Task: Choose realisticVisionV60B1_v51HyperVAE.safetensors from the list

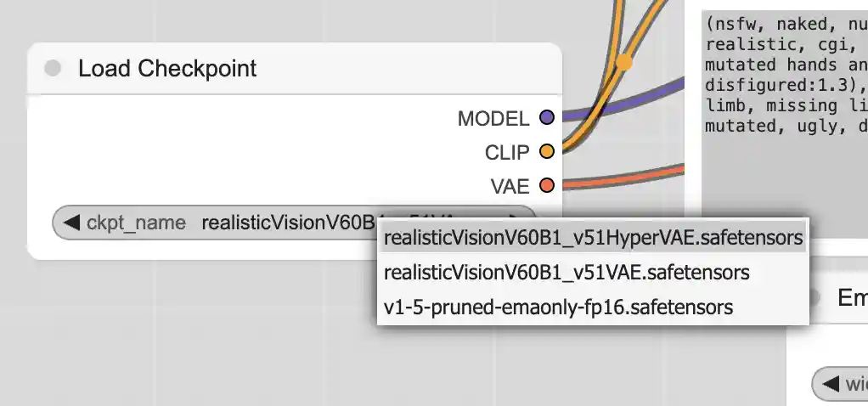Action: [593, 238]
